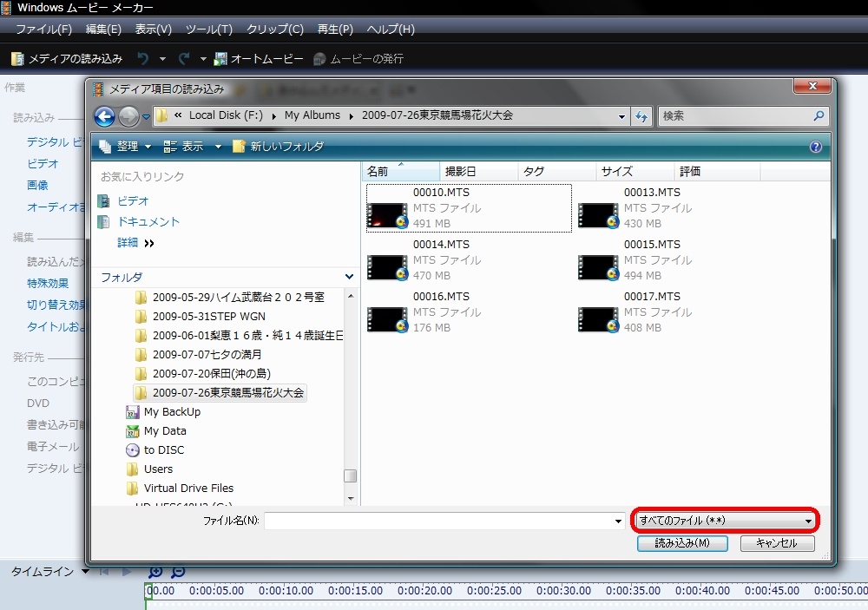
Task: Open 表示(V) menu in Movie Maker
Action: tap(154, 29)
